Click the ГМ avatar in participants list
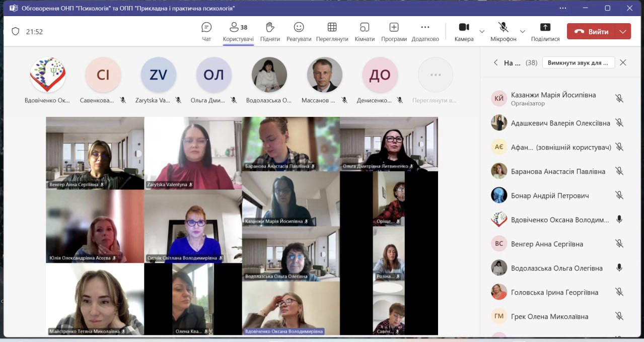The width and height of the screenshot is (644, 342). coord(499,316)
